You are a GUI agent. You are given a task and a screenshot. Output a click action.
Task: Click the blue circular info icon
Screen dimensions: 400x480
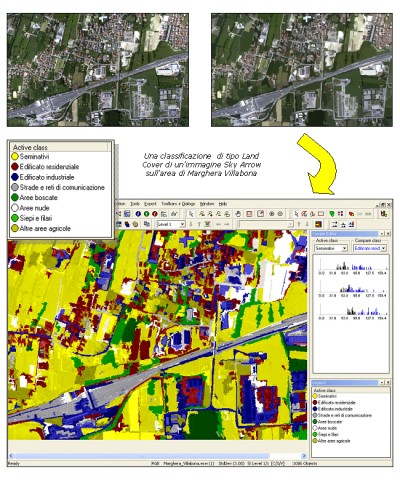(138, 214)
